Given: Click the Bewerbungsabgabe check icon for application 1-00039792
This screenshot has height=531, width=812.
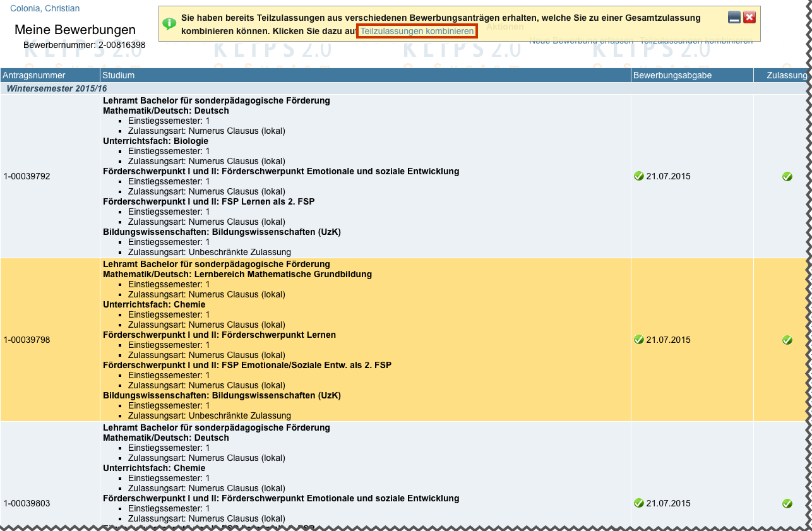Looking at the screenshot, I should pyautogui.click(x=638, y=176).
